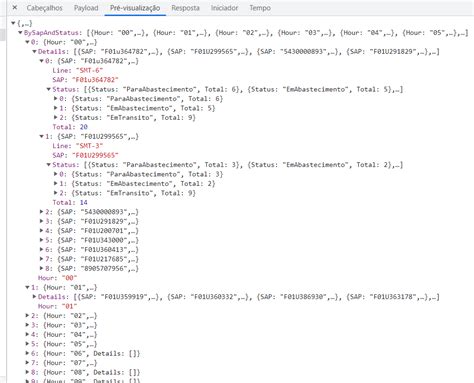This screenshot has width=474, height=383.
Task: Close the request details panel
Action: pos(15,7)
